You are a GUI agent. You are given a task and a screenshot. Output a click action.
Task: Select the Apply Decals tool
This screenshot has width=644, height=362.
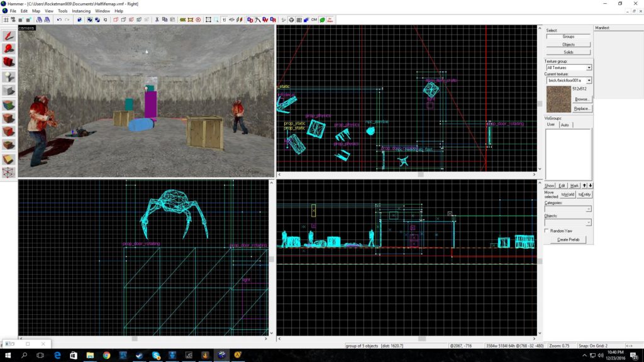tap(9, 131)
